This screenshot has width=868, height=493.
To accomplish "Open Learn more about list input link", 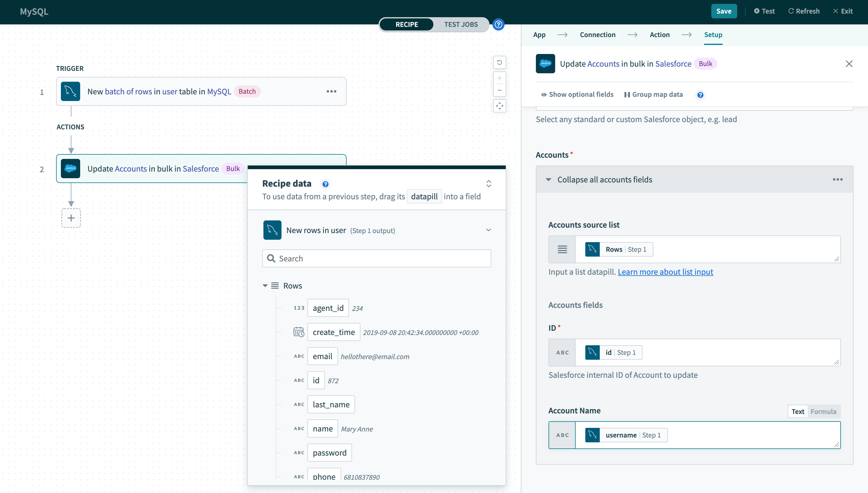I will coord(665,272).
